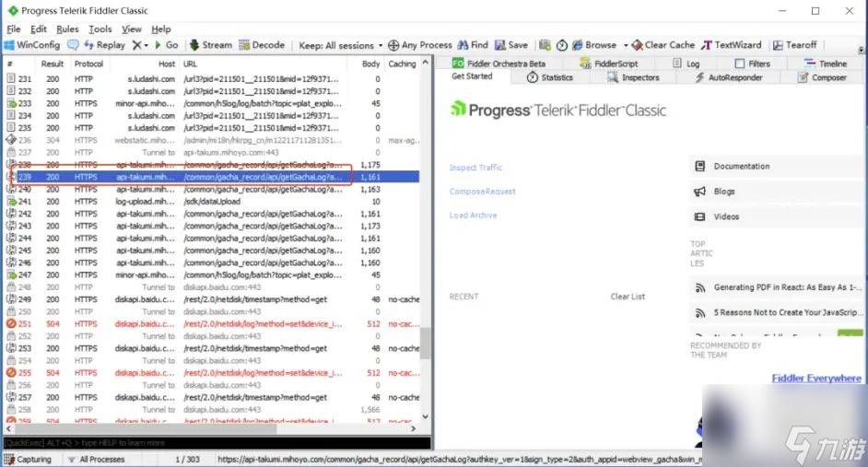
Task: Switch to the Inspectors tab
Action: [633, 78]
